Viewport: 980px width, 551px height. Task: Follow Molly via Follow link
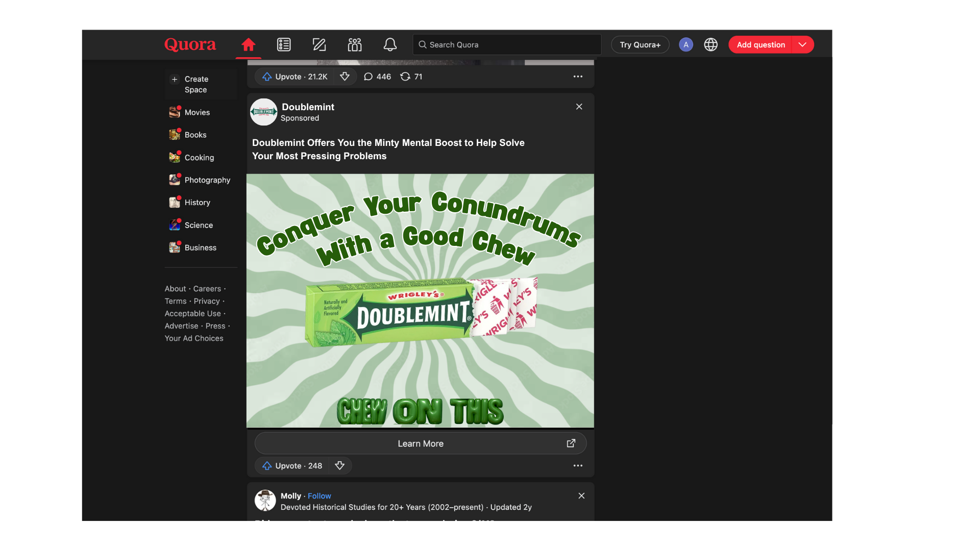point(319,496)
